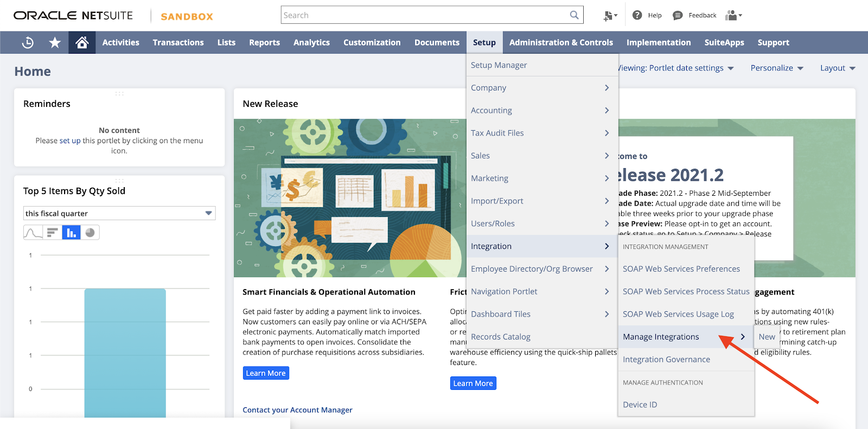Viewport: 868px width, 429px height.
Task: Open Manage Integrations submenu item
Action: coord(661,337)
